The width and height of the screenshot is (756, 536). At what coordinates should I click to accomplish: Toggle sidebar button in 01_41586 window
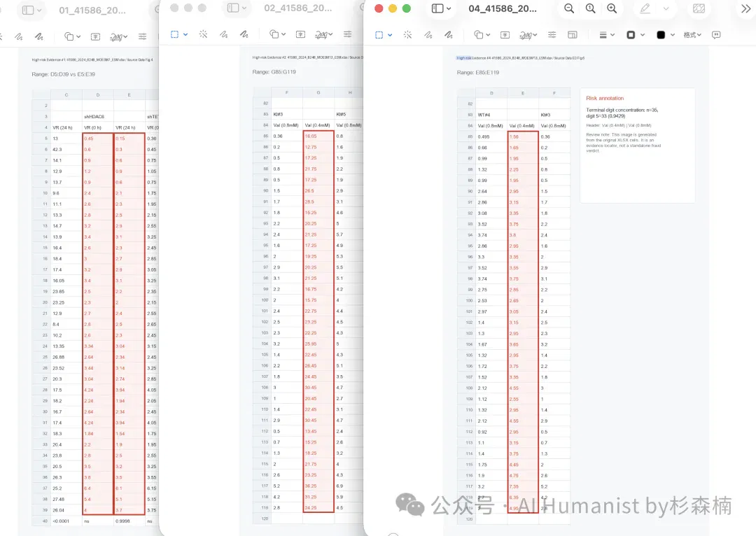pyautogui.click(x=28, y=10)
